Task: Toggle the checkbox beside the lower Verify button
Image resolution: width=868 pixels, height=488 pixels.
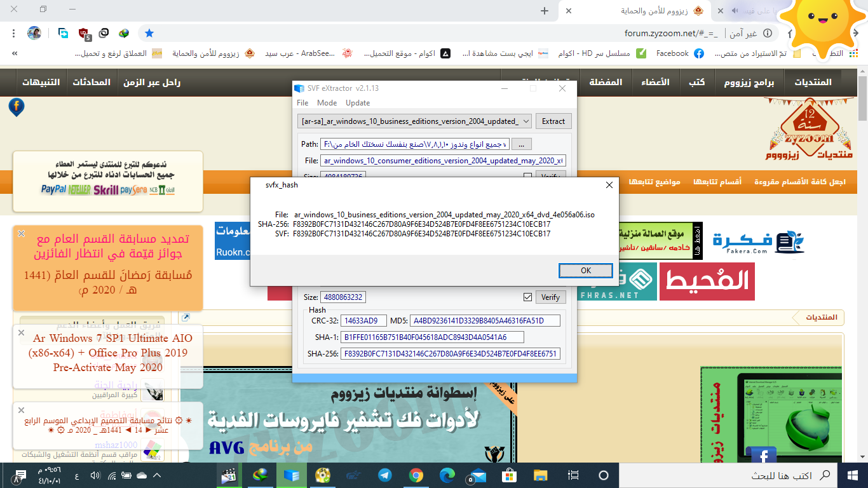Action: pos(527,297)
